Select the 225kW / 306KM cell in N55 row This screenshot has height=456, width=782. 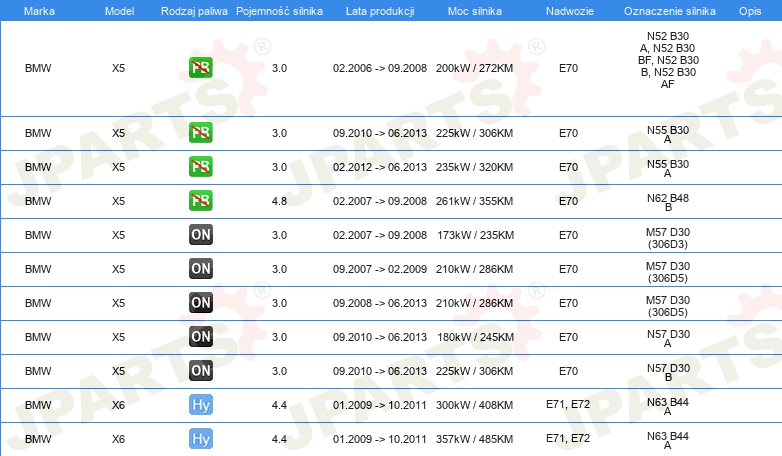coord(474,133)
